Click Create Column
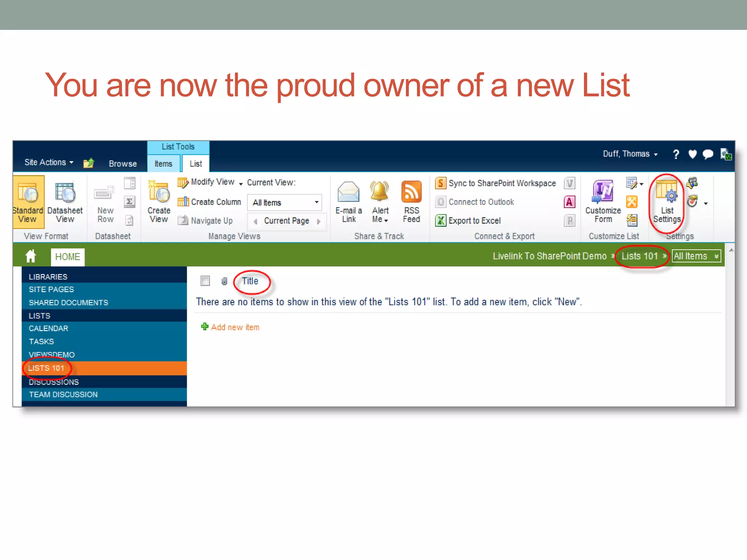747x560 pixels. (x=209, y=202)
